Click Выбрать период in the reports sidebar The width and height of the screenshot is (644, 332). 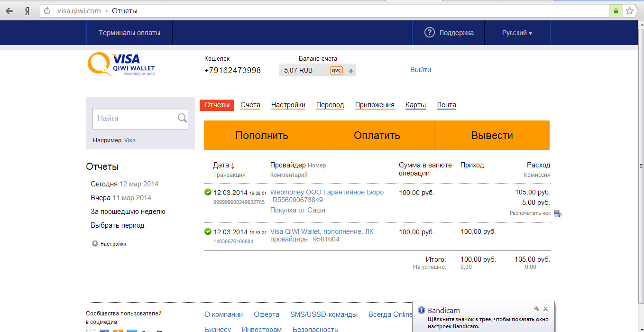pyautogui.click(x=118, y=225)
